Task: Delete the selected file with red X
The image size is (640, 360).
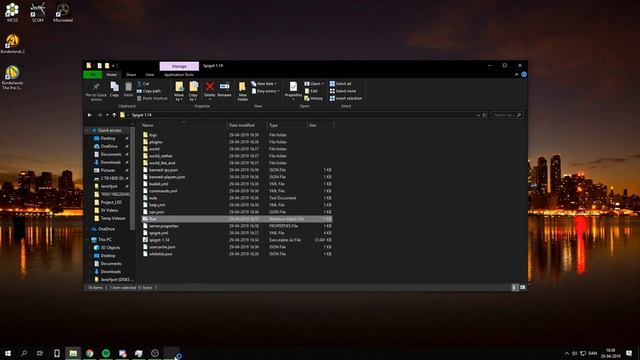Action: click(209, 90)
